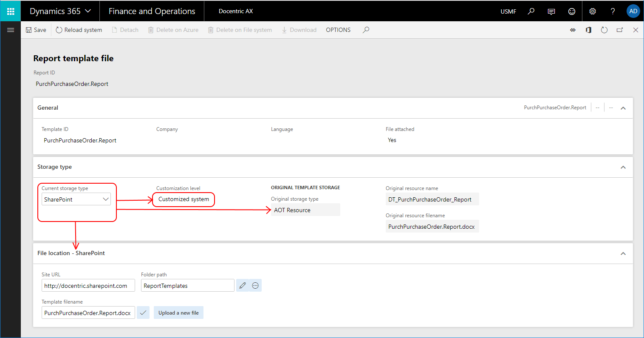Screen dimensions: 644x338
Task: Click Delete on Azure action
Action: pos(173,30)
